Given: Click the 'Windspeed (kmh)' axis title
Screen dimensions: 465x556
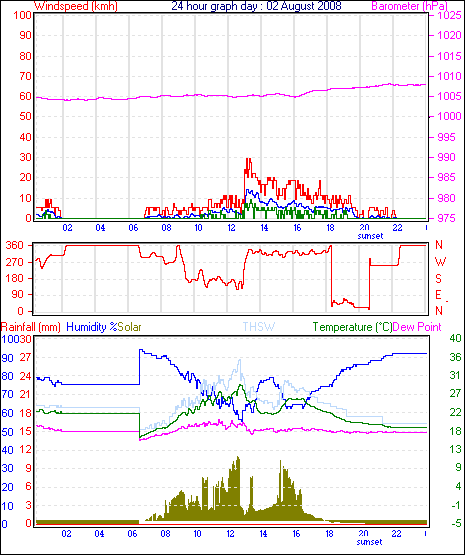Looking at the screenshot, I should pos(76,6).
